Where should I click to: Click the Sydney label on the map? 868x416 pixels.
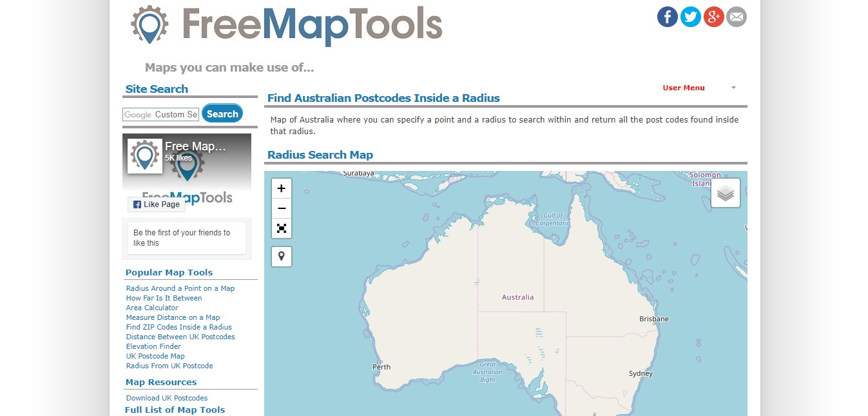click(641, 373)
